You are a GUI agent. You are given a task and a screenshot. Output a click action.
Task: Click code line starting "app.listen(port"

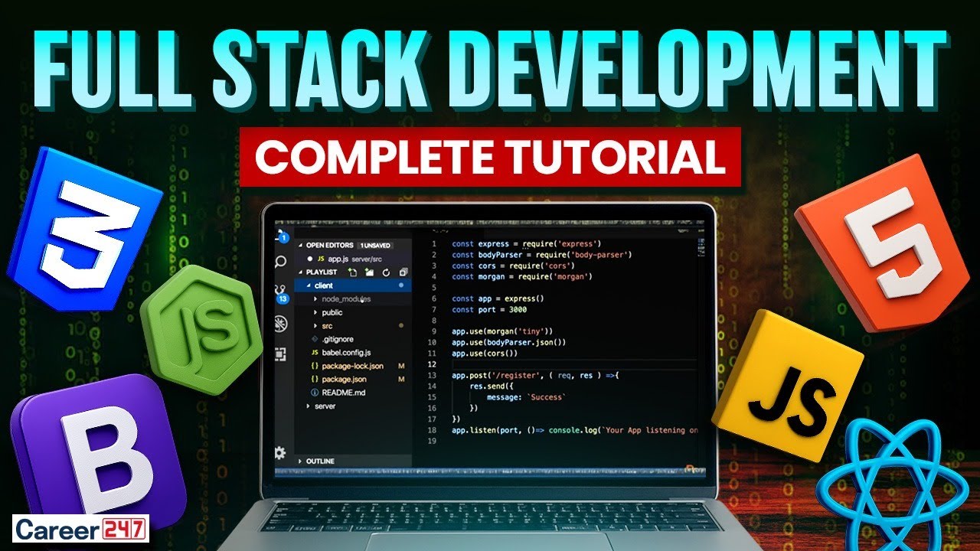coord(575,430)
